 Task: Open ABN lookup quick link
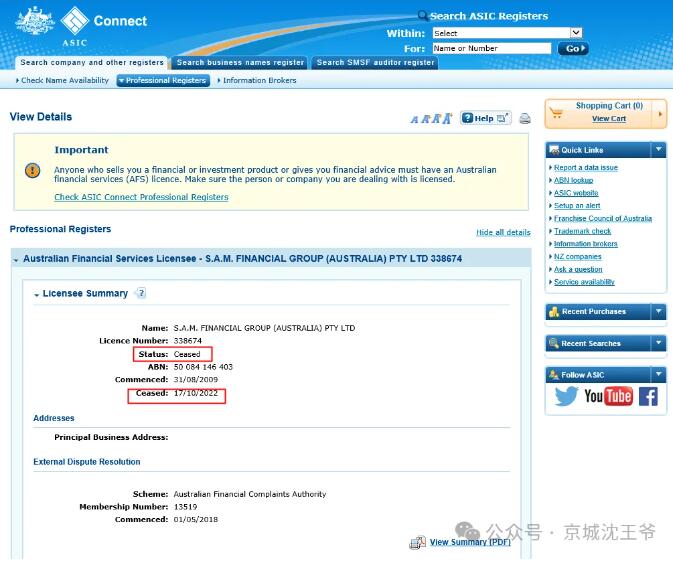[573, 180]
